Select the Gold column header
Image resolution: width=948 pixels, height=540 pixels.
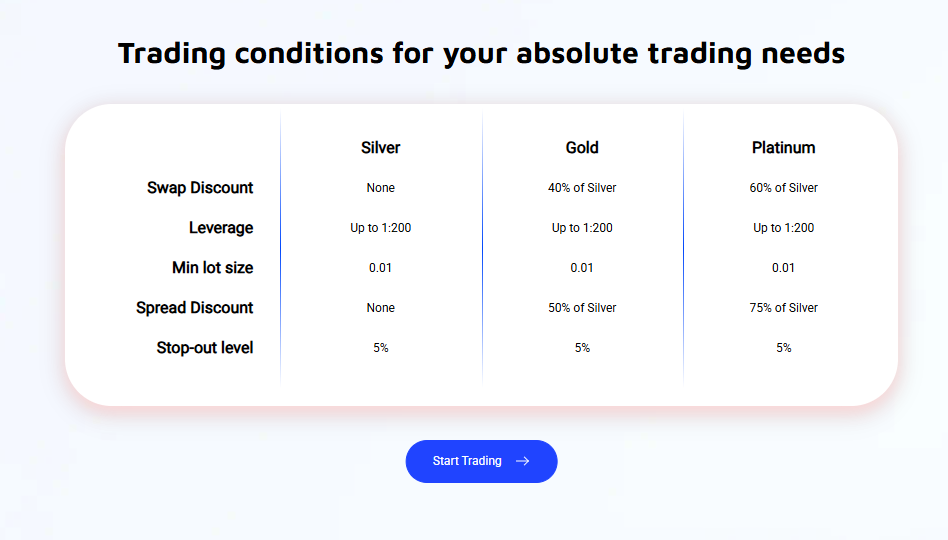(582, 148)
